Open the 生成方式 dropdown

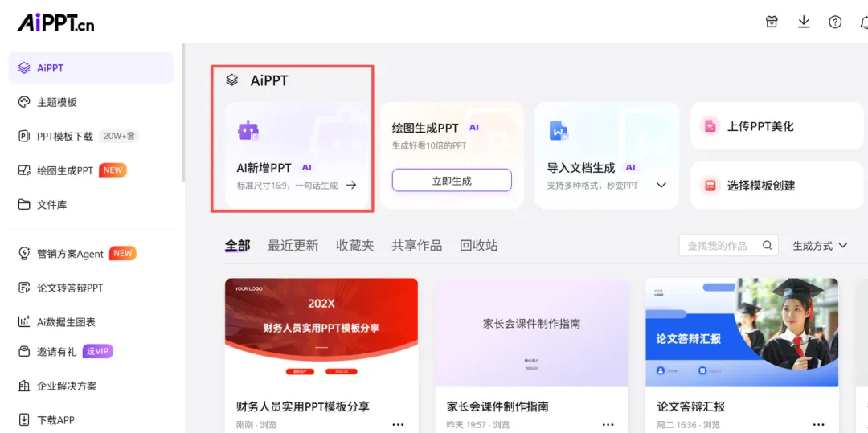point(820,246)
